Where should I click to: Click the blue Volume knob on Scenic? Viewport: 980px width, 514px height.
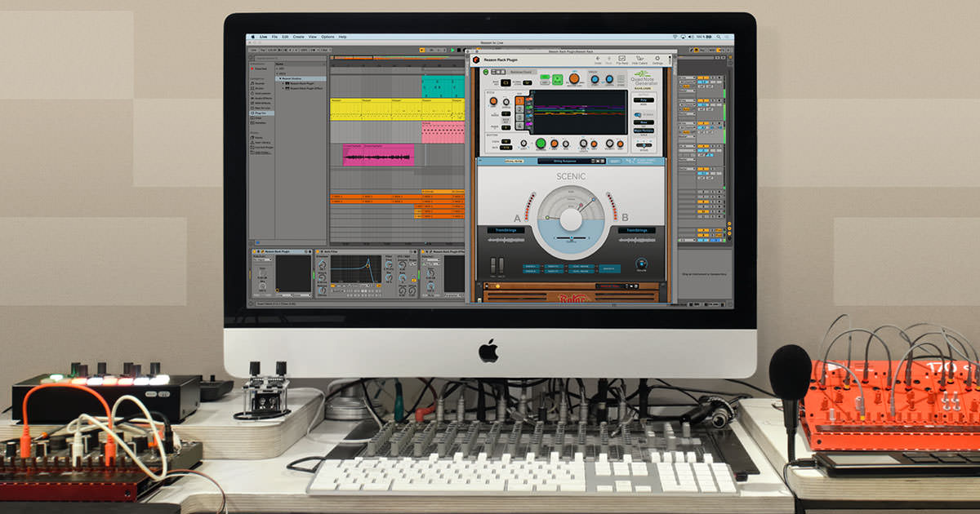[x=641, y=264]
